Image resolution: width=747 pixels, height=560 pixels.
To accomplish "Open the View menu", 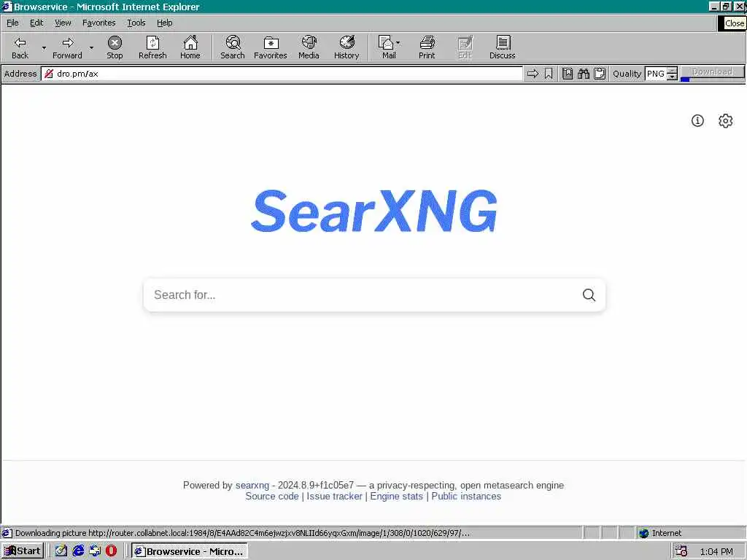I will [63, 23].
